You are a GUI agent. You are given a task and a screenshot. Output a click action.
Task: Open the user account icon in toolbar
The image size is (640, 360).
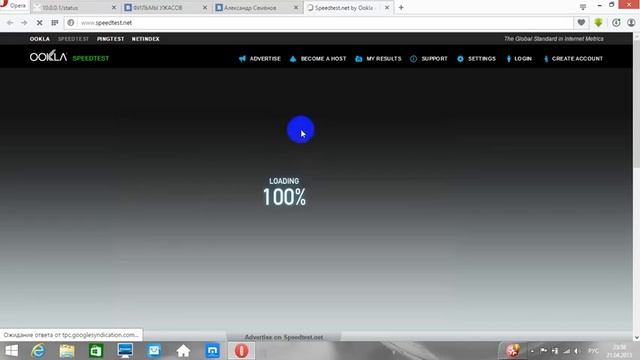tap(631, 23)
